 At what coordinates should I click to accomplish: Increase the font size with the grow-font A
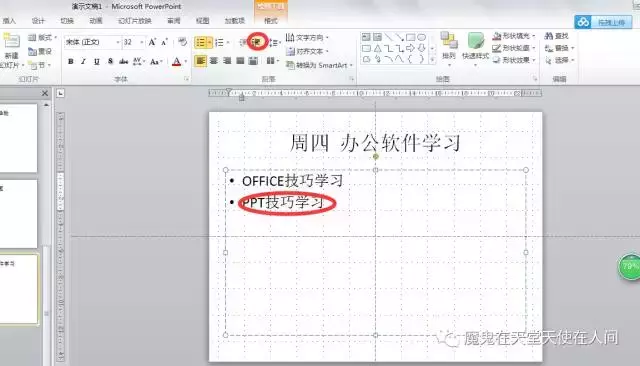click(152, 42)
